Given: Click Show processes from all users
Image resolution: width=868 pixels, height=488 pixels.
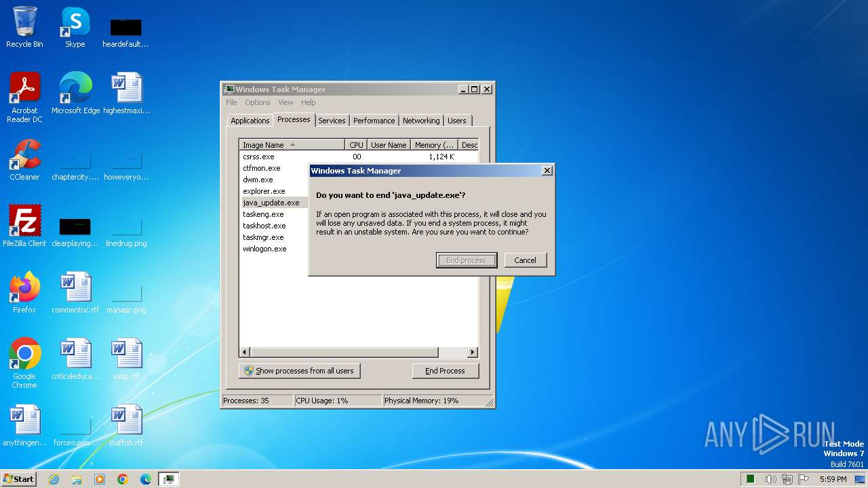Looking at the screenshot, I should point(300,371).
